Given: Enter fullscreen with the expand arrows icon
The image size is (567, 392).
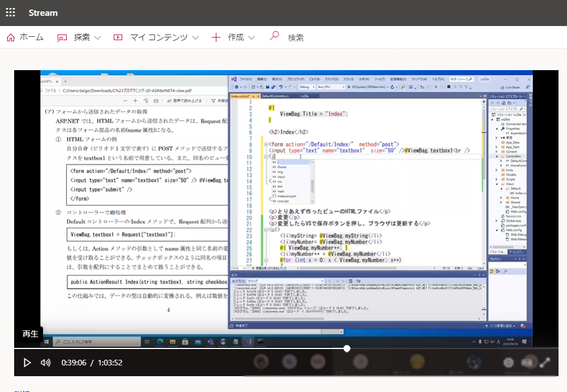Looking at the screenshot, I should [544, 363].
